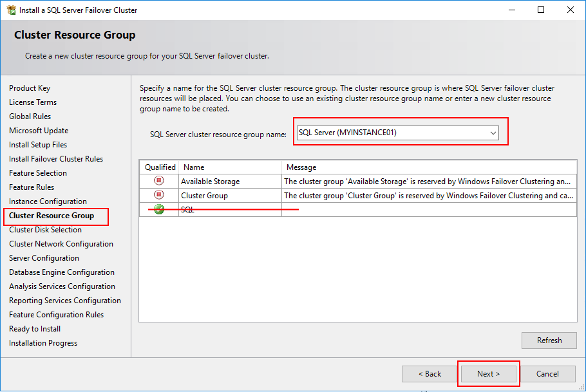
Task: Select Product Key step in sidebar
Action: 30,88
